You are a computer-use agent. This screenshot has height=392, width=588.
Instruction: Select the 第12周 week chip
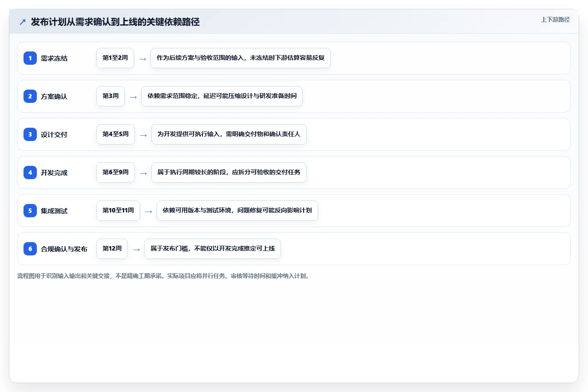[x=112, y=249]
